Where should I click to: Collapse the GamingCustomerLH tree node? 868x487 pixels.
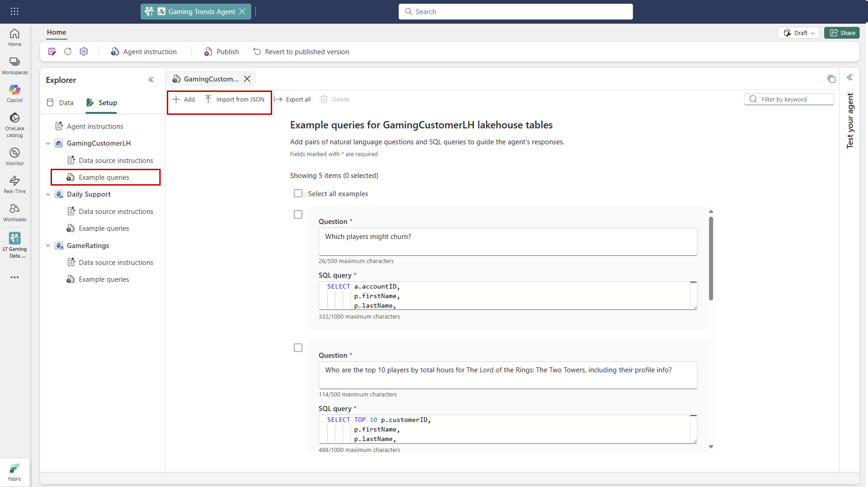pyautogui.click(x=48, y=143)
